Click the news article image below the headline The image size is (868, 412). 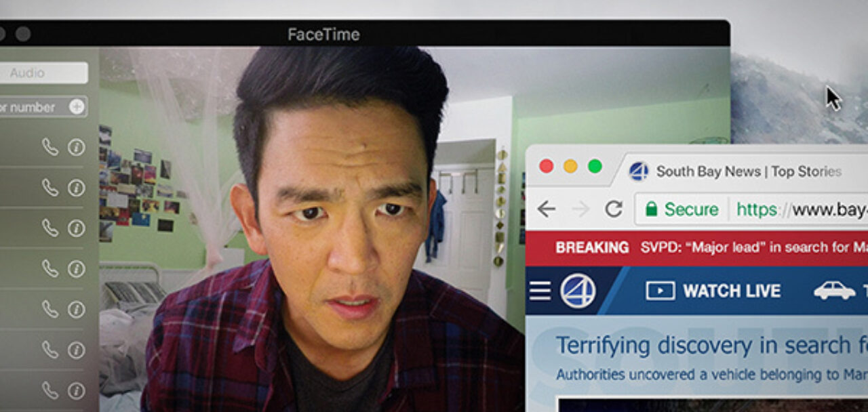[x=713, y=405]
